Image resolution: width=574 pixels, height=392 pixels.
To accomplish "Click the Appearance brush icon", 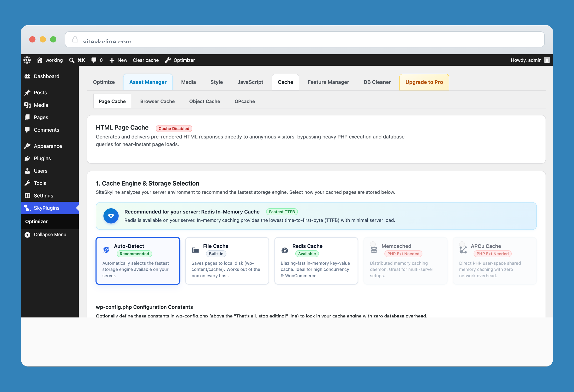I will pos(27,146).
